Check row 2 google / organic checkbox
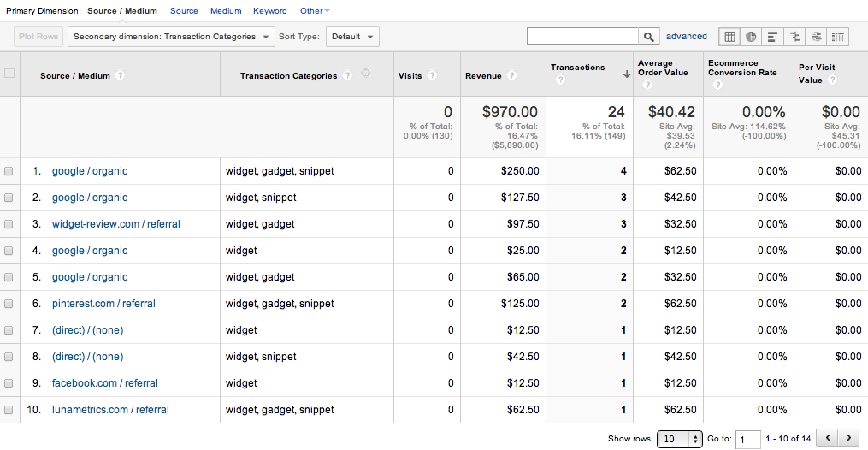868x450 pixels. click(9, 198)
